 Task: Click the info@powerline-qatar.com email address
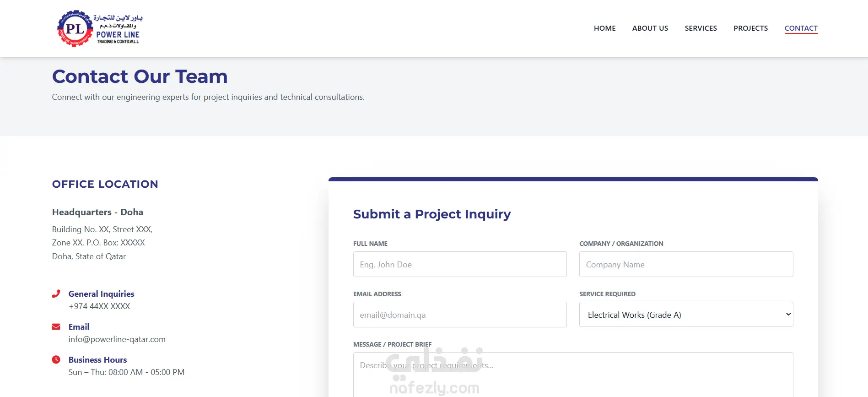117,339
